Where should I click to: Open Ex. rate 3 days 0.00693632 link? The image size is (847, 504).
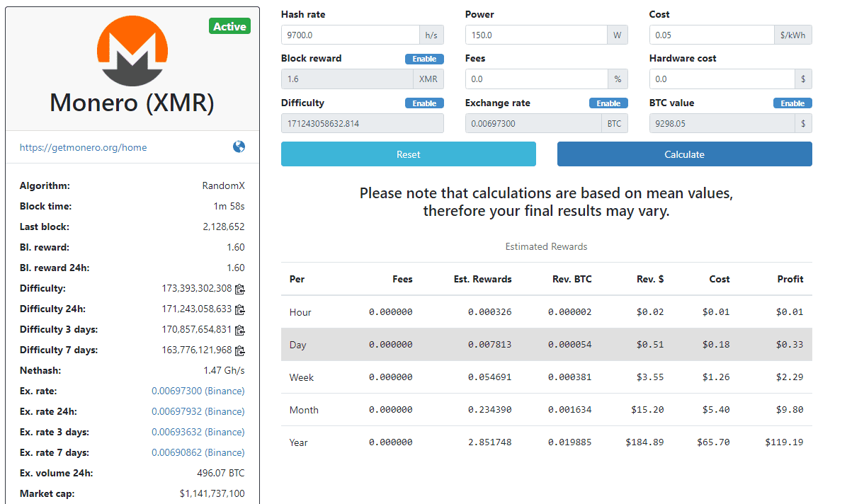pyautogui.click(x=198, y=432)
